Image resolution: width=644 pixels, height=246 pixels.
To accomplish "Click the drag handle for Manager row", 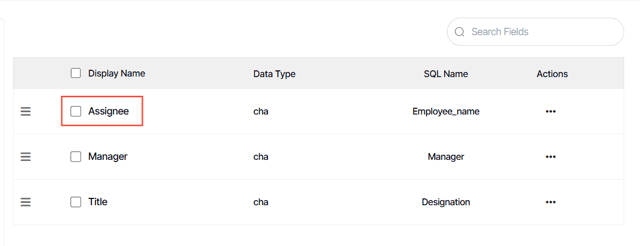I will coord(26,156).
